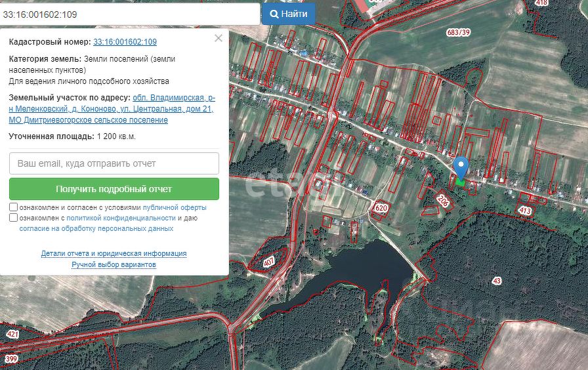Click map label 421
This screenshot has height=370, width=588.
[x=12, y=334]
